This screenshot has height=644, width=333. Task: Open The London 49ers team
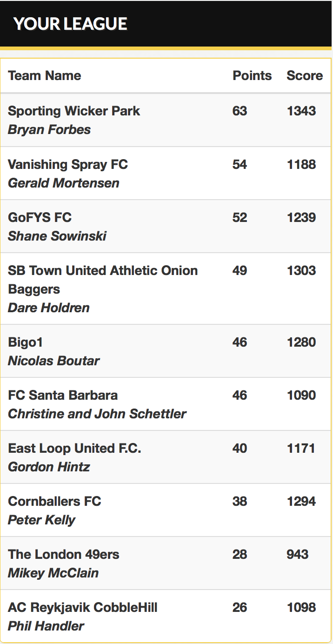pos(64,555)
